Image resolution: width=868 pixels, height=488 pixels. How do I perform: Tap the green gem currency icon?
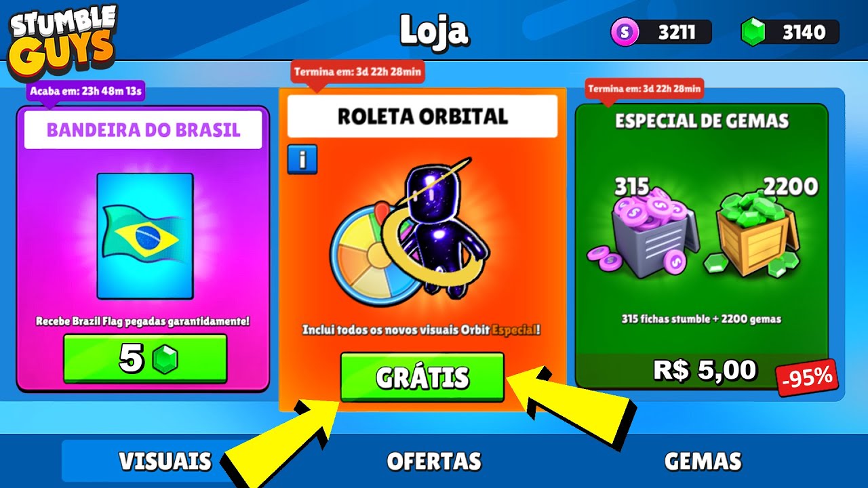(x=753, y=32)
